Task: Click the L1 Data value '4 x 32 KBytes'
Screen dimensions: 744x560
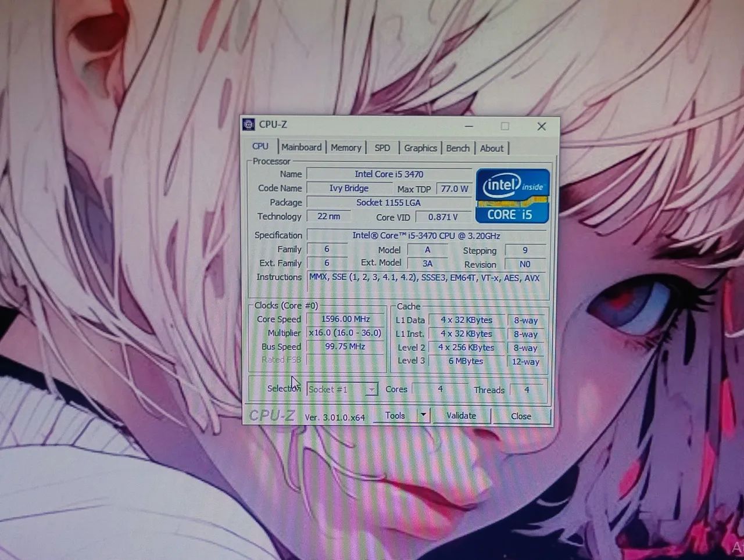Action: 466,320
